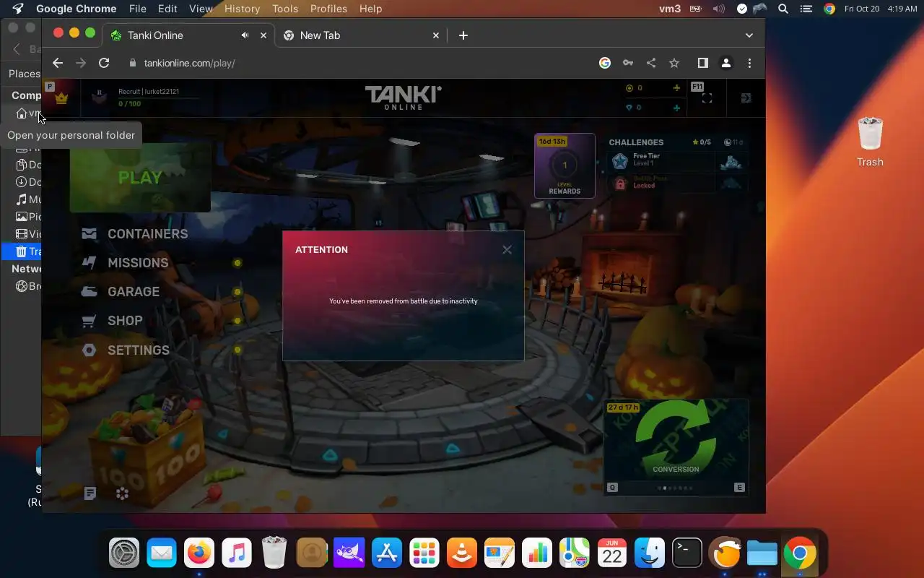924x578 pixels.
Task: Open the Level Rewards card
Action: tap(565, 165)
